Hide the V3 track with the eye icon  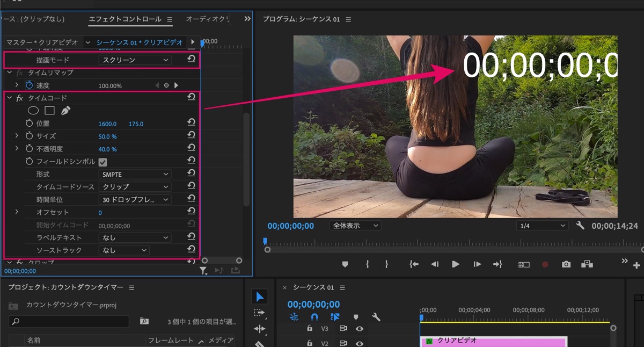pos(360,329)
